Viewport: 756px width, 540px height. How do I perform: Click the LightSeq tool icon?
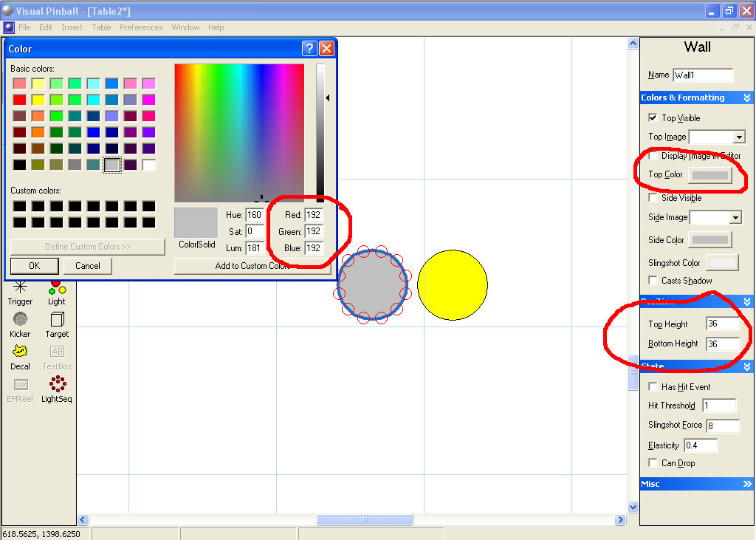pos(57,384)
